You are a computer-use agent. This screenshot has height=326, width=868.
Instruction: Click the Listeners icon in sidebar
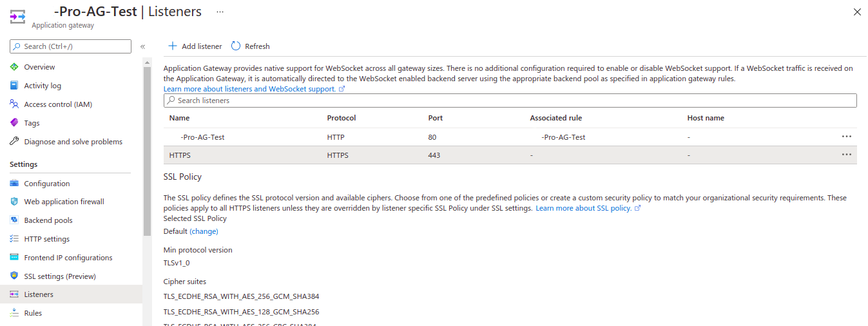(x=14, y=294)
